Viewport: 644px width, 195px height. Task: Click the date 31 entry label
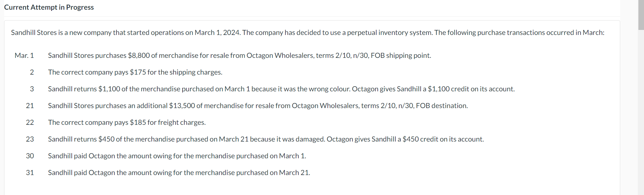point(30,173)
